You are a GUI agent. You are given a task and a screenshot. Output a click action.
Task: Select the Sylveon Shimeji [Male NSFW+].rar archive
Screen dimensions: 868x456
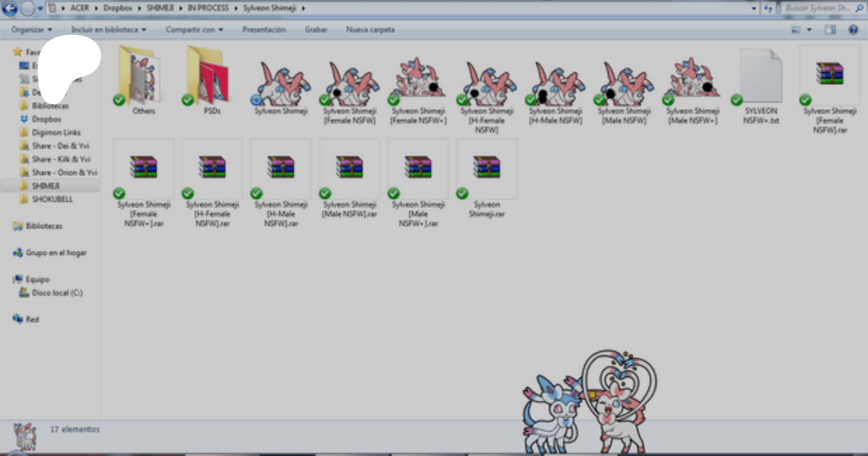tap(418, 183)
